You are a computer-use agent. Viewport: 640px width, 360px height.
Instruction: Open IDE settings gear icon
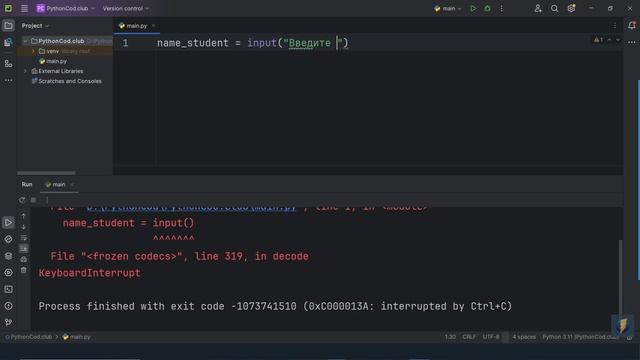pos(571,8)
